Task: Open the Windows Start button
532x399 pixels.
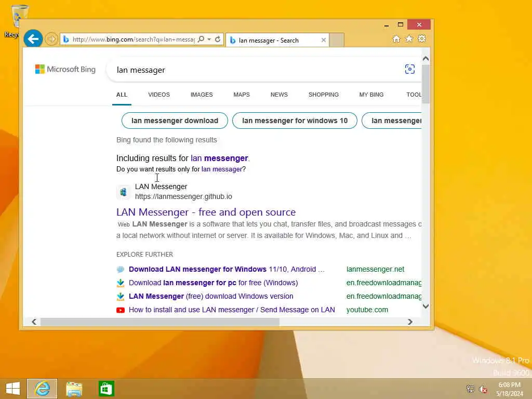Action: [x=13, y=389]
